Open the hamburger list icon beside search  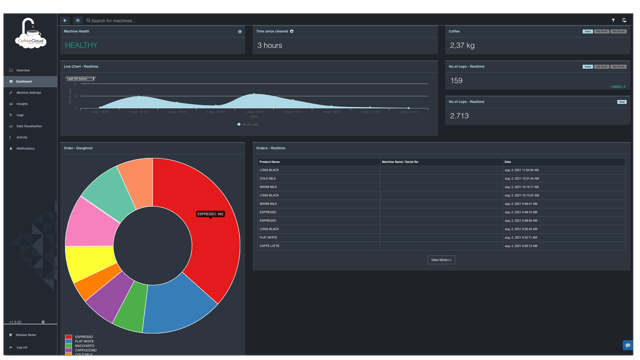tap(78, 20)
